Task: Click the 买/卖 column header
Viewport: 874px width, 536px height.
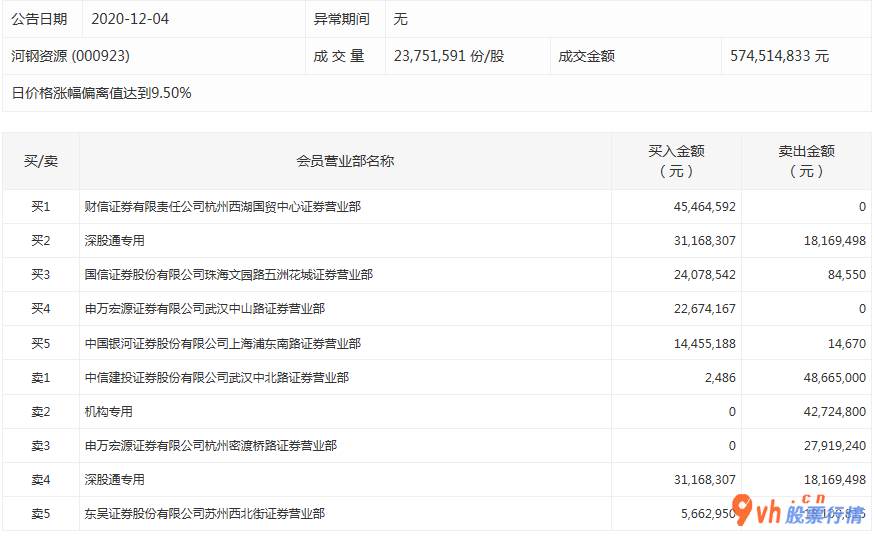Action: click(x=41, y=161)
